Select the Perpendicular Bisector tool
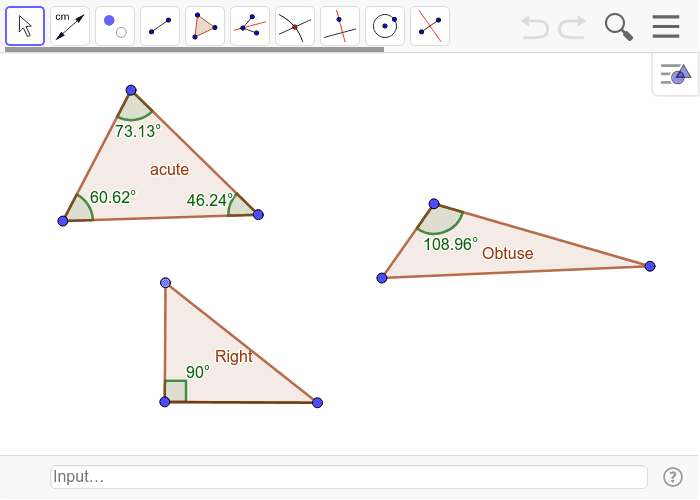 (430, 26)
